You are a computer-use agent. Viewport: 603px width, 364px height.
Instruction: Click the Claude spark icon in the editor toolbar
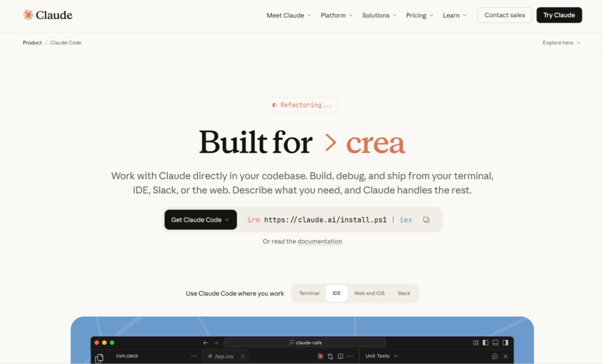(320, 356)
